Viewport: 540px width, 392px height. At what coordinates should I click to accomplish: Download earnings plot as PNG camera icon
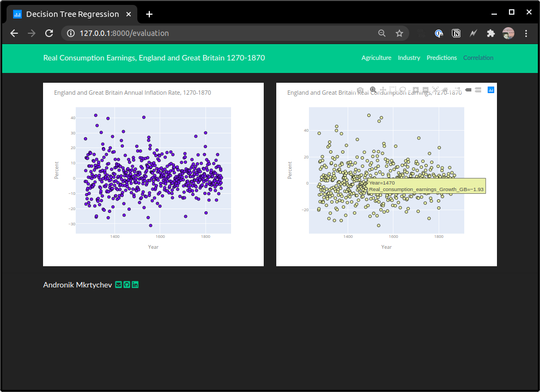click(360, 90)
